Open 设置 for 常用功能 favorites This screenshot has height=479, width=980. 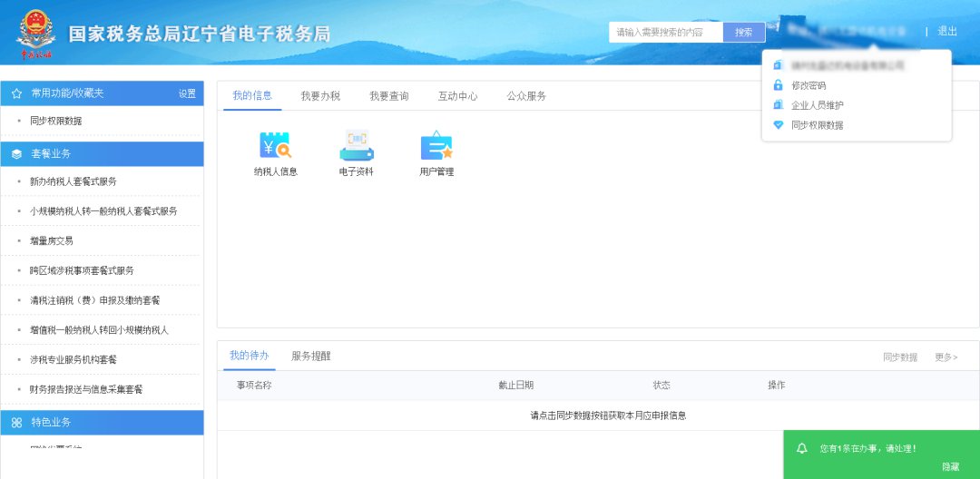tap(187, 93)
